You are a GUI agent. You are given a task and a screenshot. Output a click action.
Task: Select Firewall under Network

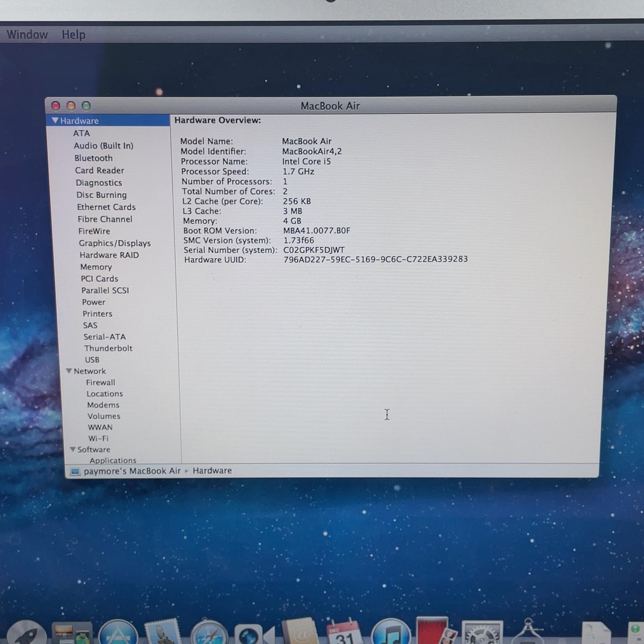[100, 382]
